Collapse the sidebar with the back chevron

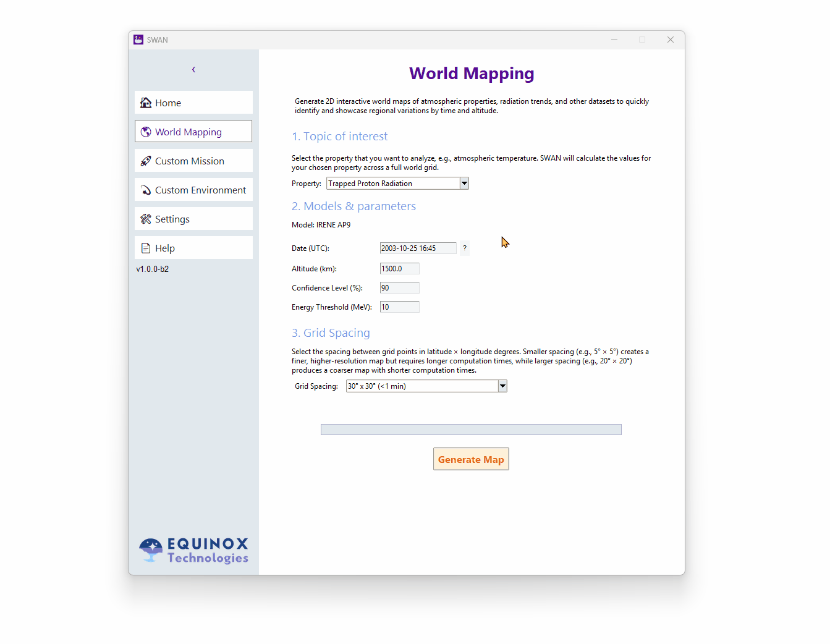pos(193,70)
